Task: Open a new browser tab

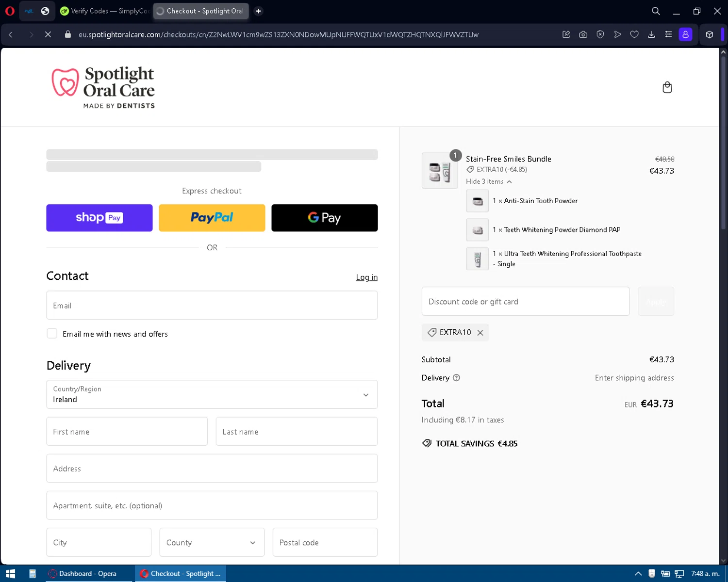Action: coord(259,11)
